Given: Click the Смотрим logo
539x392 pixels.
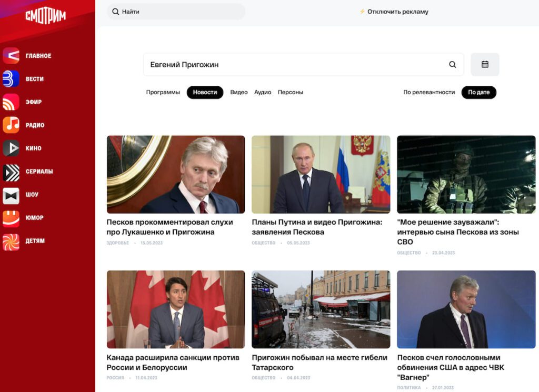Looking at the screenshot, I should [46, 17].
